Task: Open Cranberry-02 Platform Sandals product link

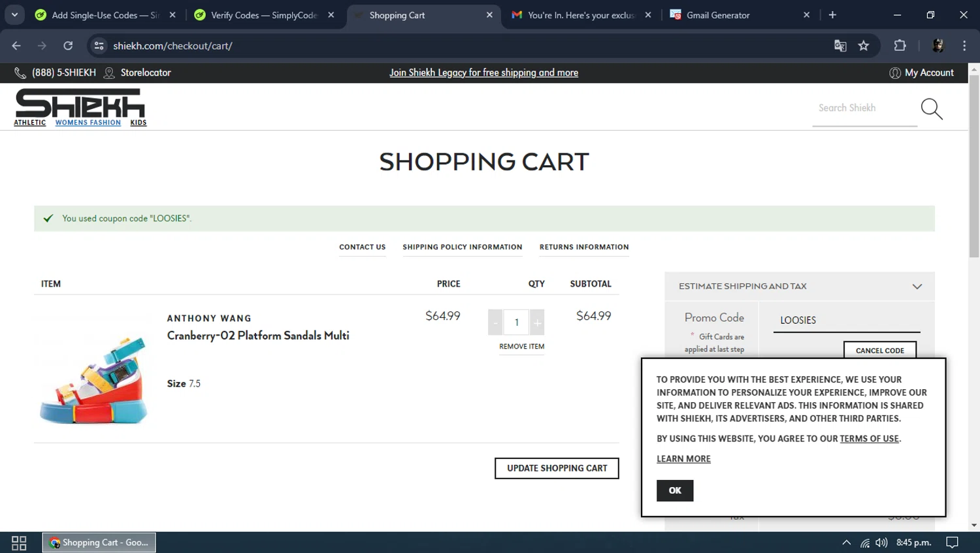Action: [258, 336]
